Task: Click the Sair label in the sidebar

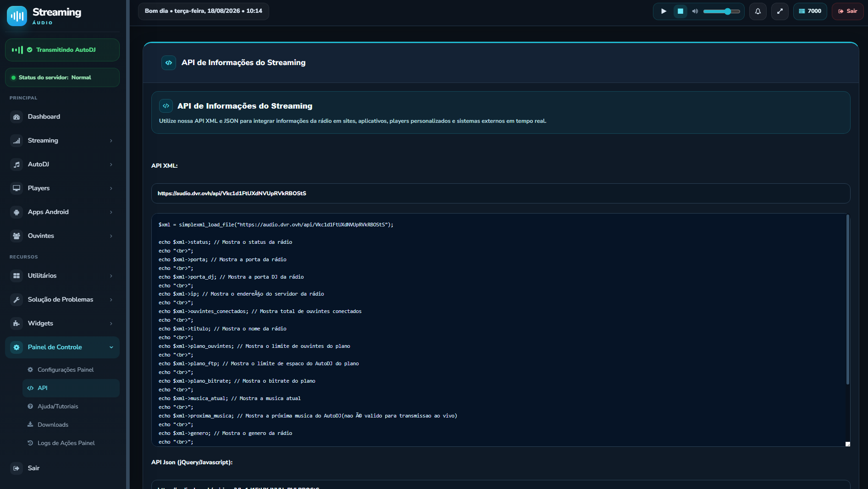Action: point(33,468)
